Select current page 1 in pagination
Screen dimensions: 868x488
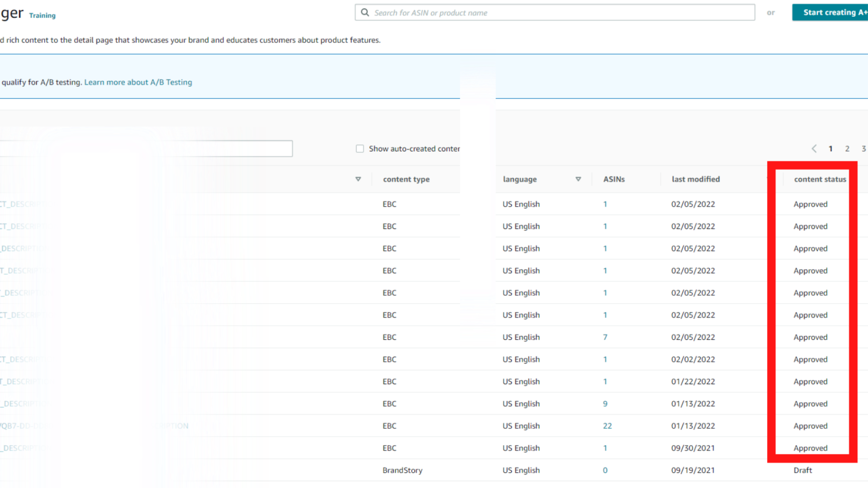pyautogui.click(x=830, y=149)
